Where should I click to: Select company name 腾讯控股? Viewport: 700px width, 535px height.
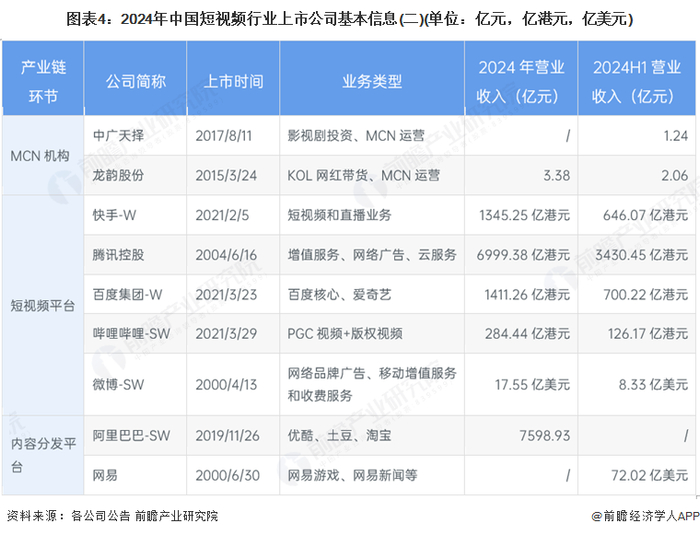(118, 255)
